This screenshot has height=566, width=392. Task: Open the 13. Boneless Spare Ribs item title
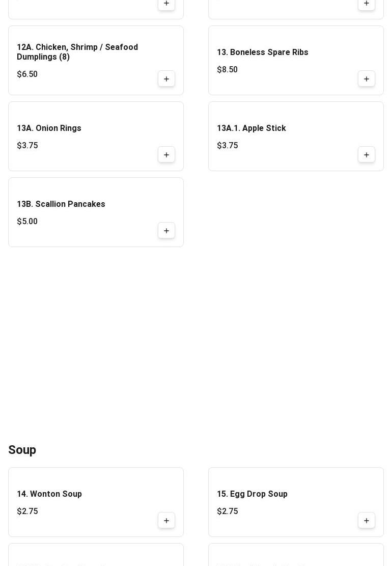(x=262, y=52)
